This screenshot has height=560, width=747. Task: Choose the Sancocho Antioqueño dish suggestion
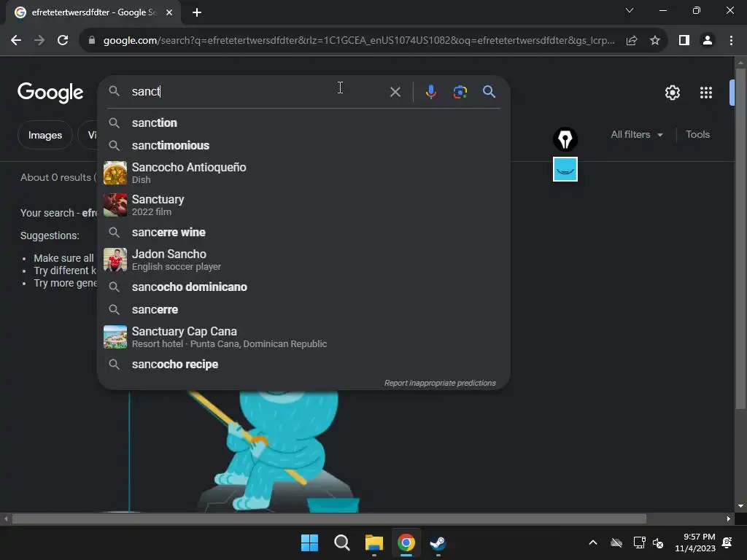[303, 173]
